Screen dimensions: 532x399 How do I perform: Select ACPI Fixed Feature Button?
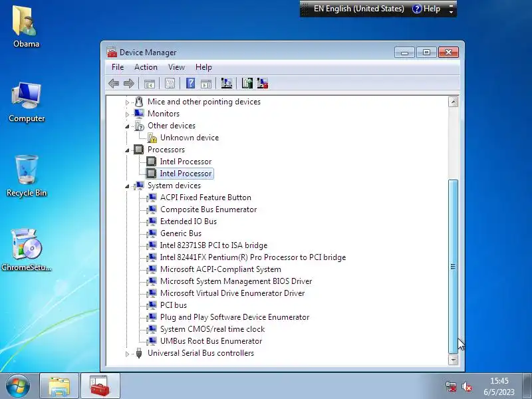click(x=205, y=198)
